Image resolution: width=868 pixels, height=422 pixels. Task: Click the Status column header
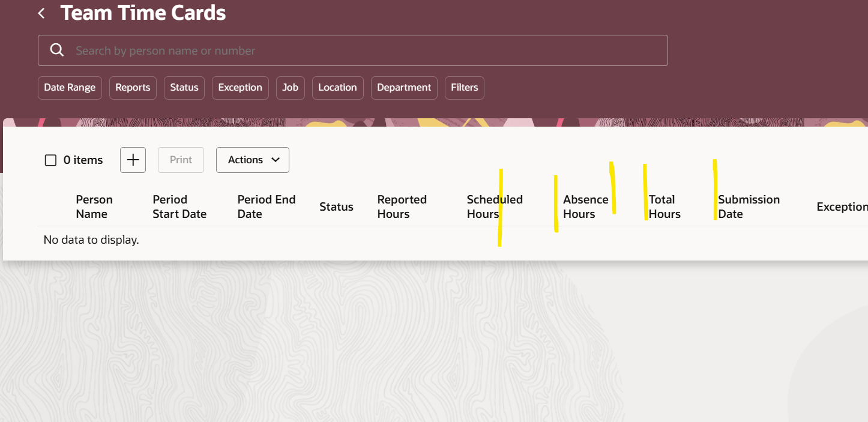click(x=336, y=206)
